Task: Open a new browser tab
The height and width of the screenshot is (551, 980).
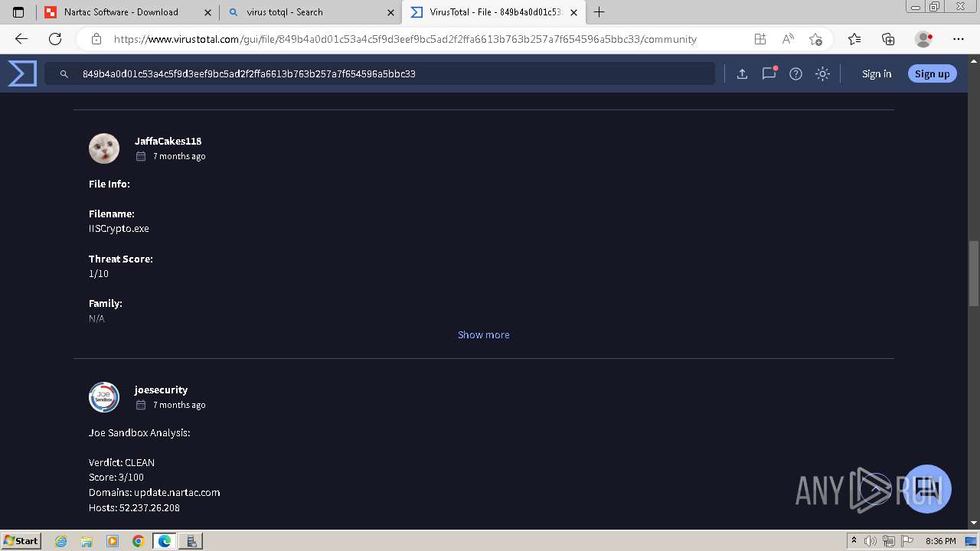Action: [x=599, y=12]
